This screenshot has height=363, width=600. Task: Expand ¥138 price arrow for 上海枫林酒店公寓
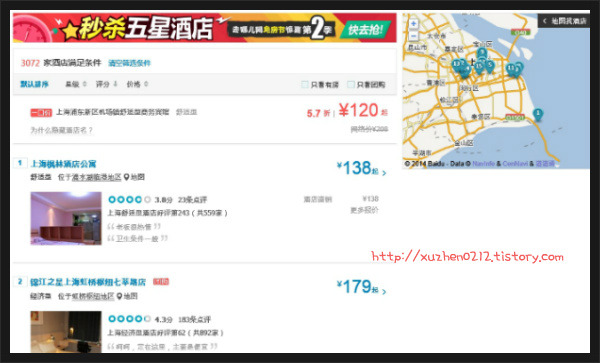click(384, 173)
